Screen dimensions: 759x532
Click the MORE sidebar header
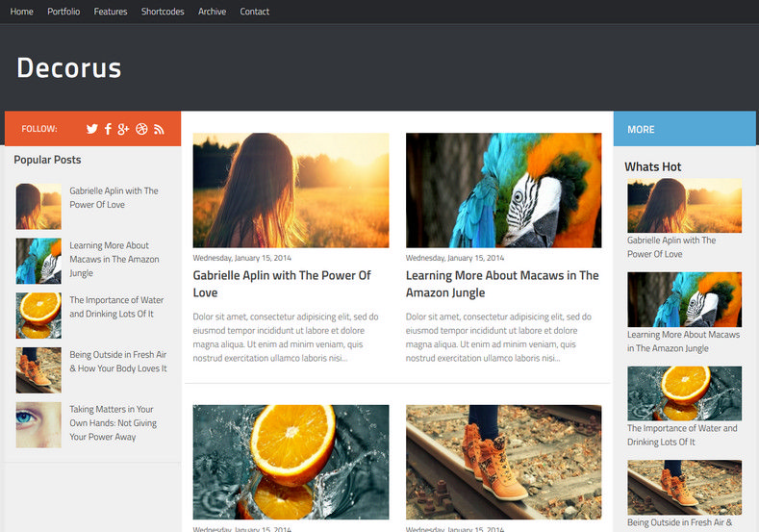click(x=685, y=129)
